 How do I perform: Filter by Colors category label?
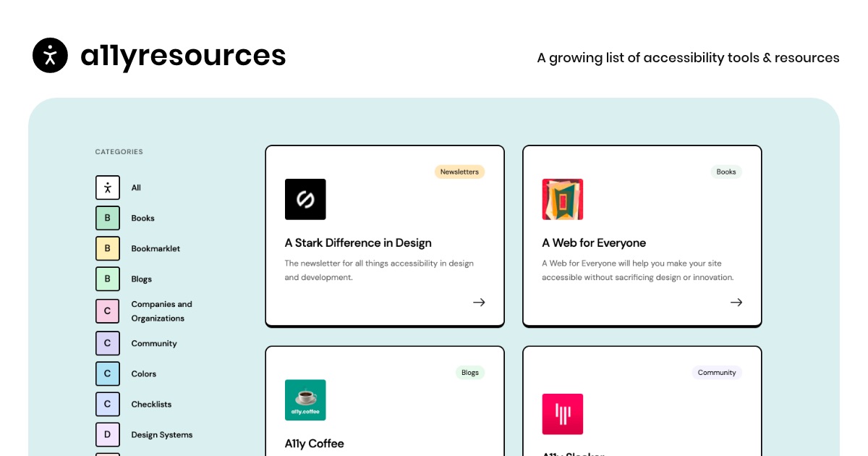[143, 373]
